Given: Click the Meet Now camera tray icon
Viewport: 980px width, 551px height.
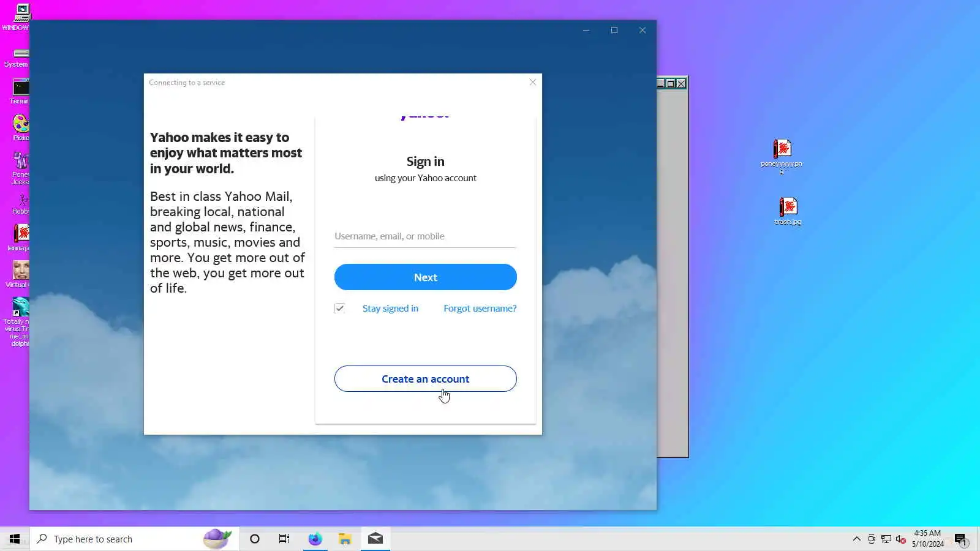Looking at the screenshot, I should (871, 539).
